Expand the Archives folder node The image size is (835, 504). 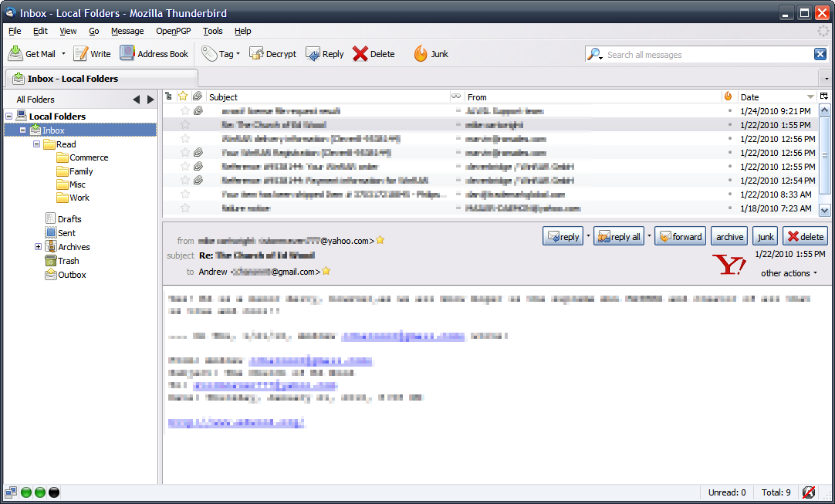(38, 247)
